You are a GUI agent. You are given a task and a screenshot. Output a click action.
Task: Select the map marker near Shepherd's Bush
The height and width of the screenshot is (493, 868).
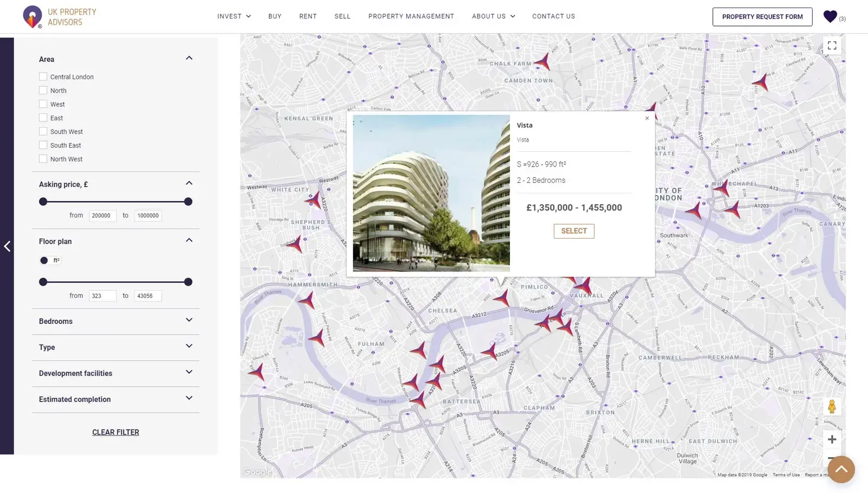click(x=296, y=244)
